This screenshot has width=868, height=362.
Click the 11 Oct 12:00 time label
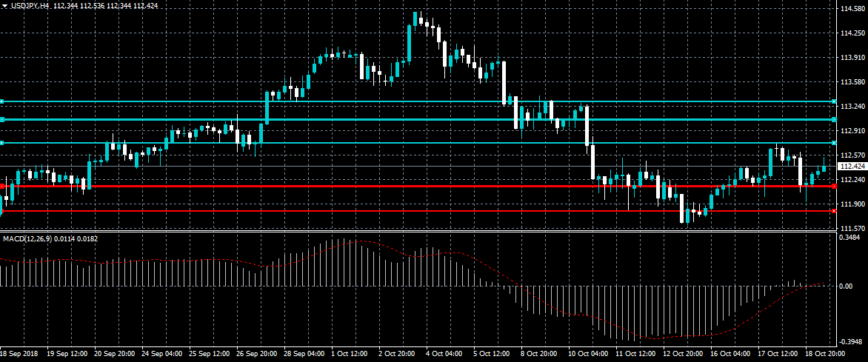pos(637,353)
